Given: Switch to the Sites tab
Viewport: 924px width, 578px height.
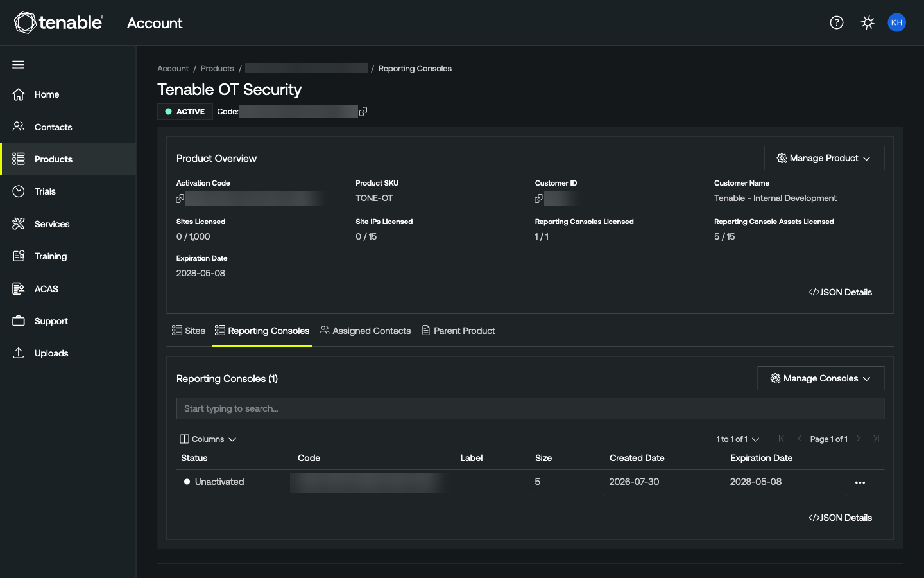Looking at the screenshot, I should click(189, 331).
